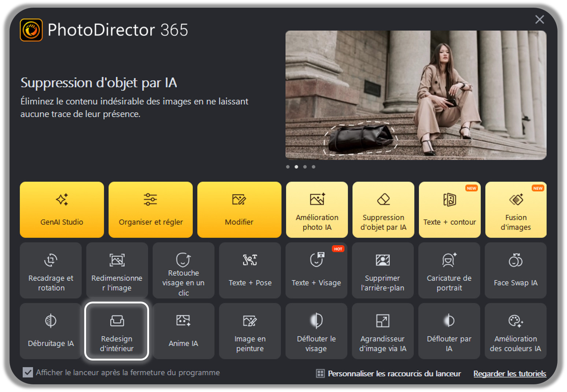Untick Afficher le lanceur après fermeture checkbox
567x392 pixels.
click(28, 373)
